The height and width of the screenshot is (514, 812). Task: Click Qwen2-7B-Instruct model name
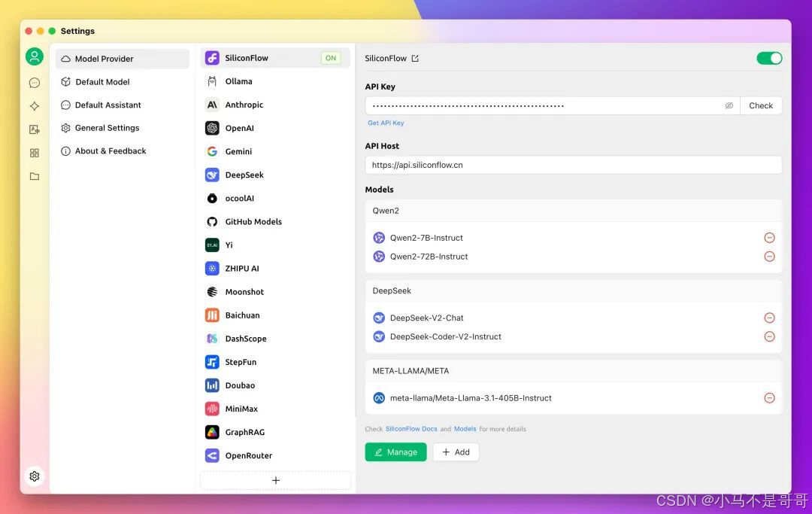[x=426, y=238]
